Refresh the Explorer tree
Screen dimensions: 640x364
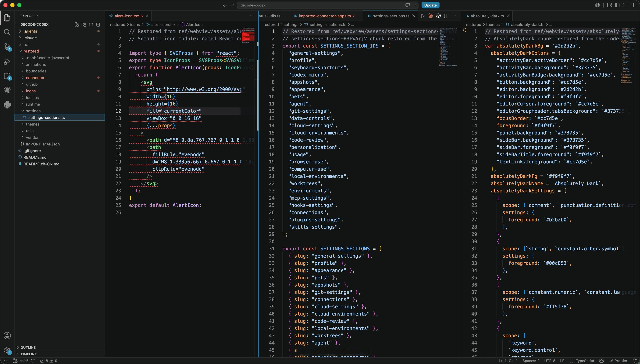click(91, 25)
